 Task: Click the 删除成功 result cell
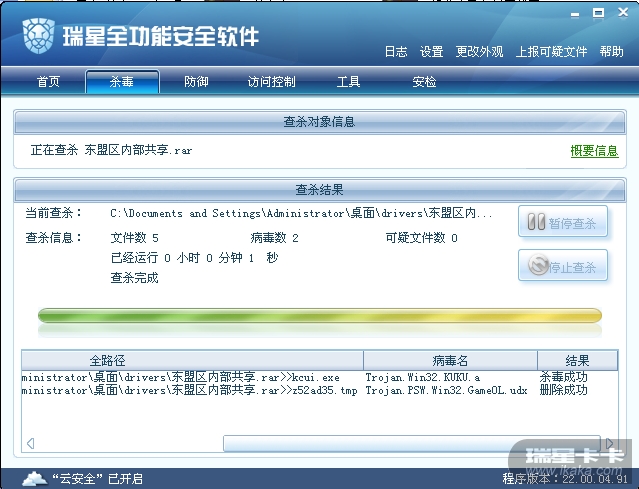tap(564, 390)
